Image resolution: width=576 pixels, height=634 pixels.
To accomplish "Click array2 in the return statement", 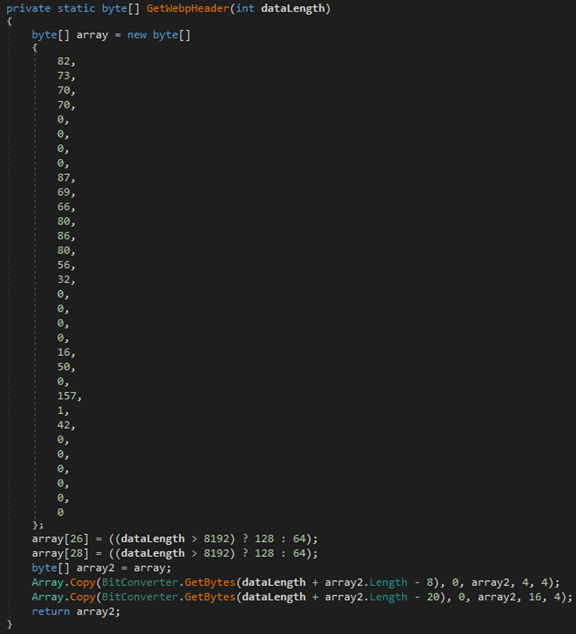I will coord(95,611).
